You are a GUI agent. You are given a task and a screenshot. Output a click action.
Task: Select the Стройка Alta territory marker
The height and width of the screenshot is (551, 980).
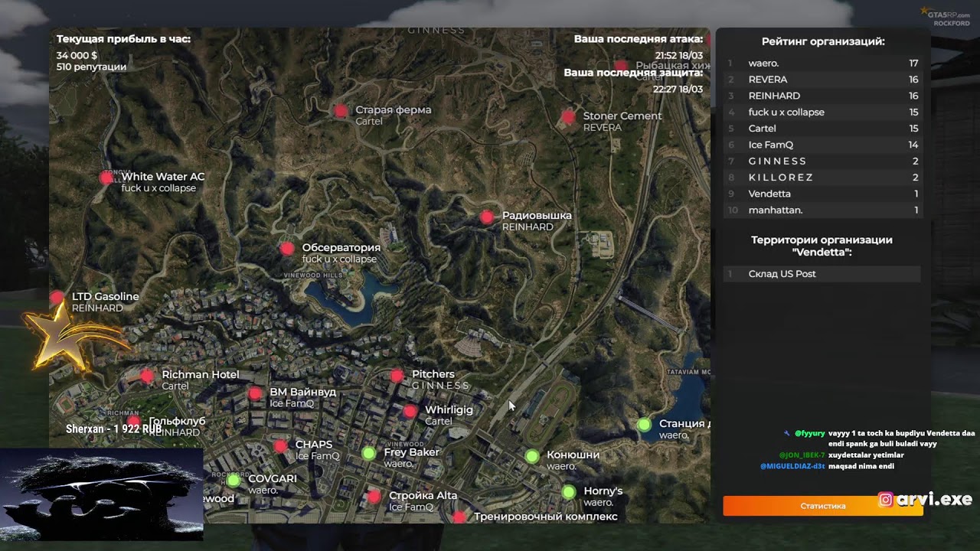[374, 497]
